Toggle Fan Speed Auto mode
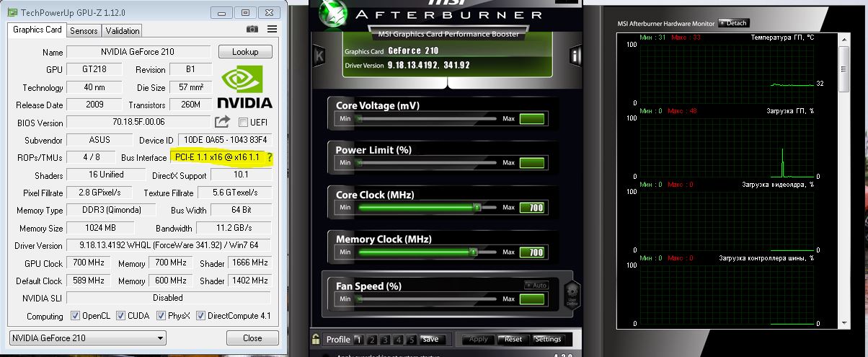868x357 pixels. click(536, 286)
